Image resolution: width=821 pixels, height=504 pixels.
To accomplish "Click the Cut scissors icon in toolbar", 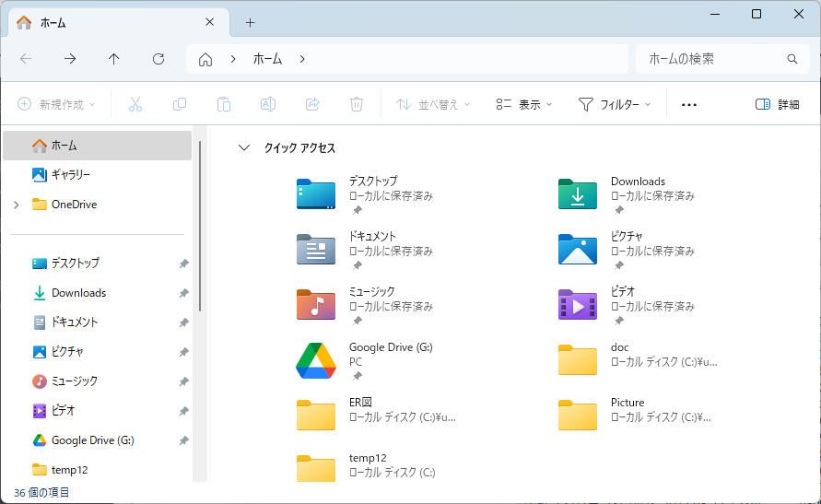I will pyautogui.click(x=135, y=104).
